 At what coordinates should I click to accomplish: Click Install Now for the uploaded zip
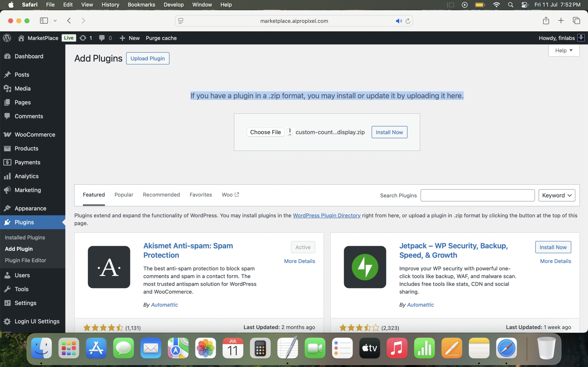click(389, 132)
